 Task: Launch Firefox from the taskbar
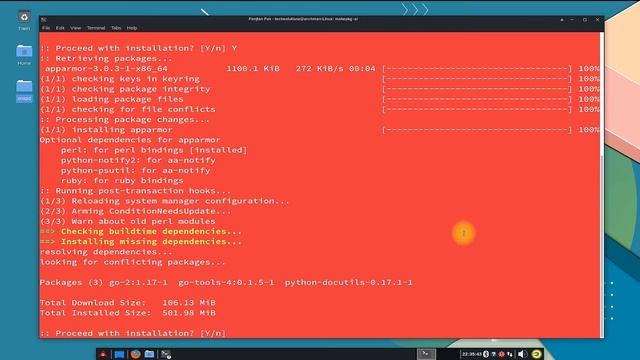click(x=135, y=354)
